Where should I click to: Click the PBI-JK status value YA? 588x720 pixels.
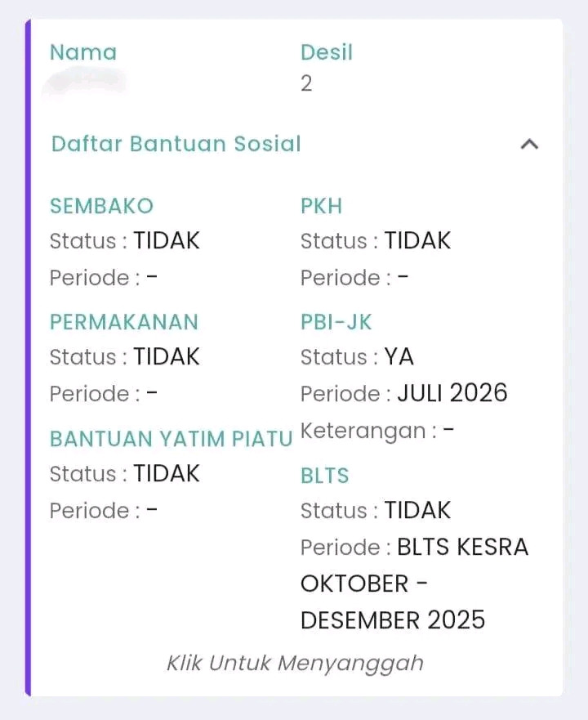pos(399,357)
